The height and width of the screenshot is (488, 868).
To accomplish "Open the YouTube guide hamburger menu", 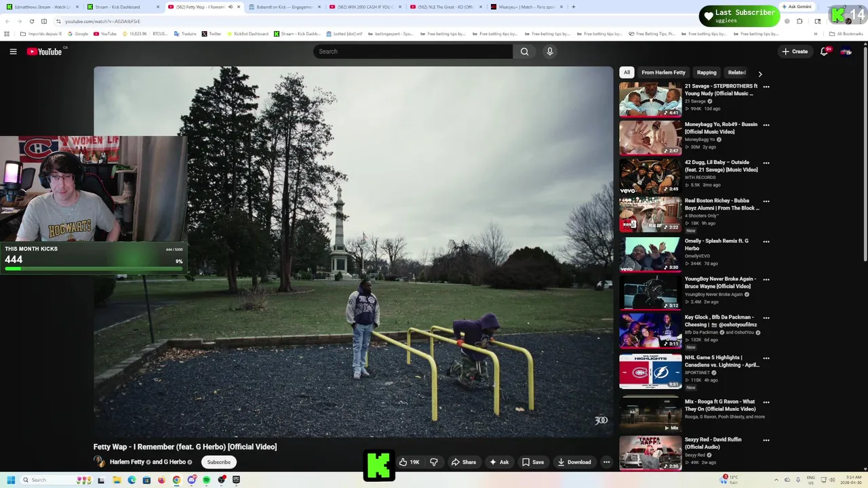I will pyautogui.click(x=13, y=52).
